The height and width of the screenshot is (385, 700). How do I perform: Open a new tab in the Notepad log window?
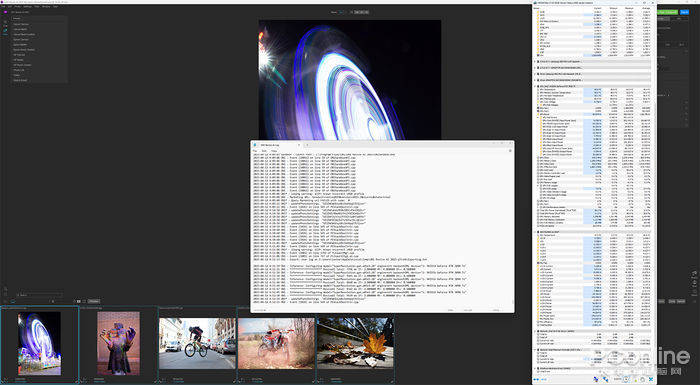307,145
